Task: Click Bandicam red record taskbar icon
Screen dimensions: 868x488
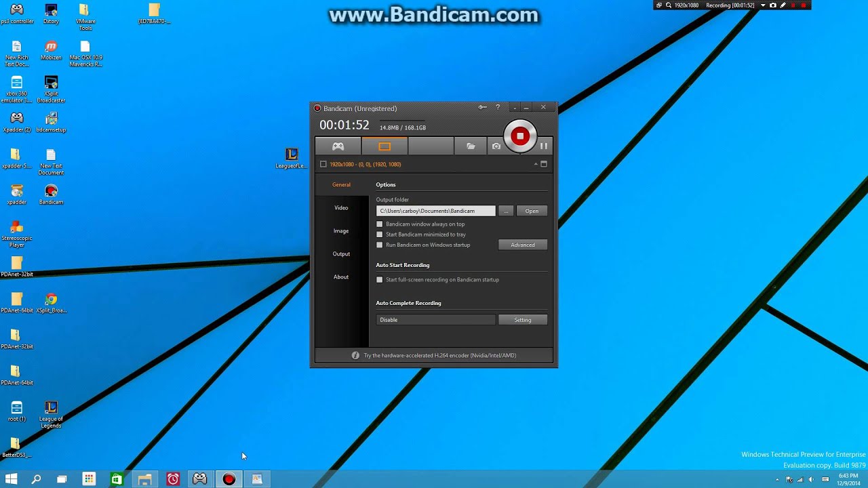Action: tap(229, 479)
